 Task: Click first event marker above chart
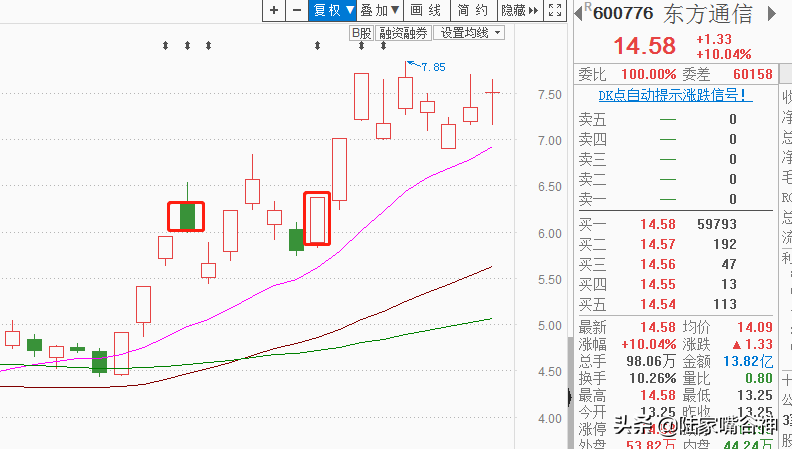(165, 46)
